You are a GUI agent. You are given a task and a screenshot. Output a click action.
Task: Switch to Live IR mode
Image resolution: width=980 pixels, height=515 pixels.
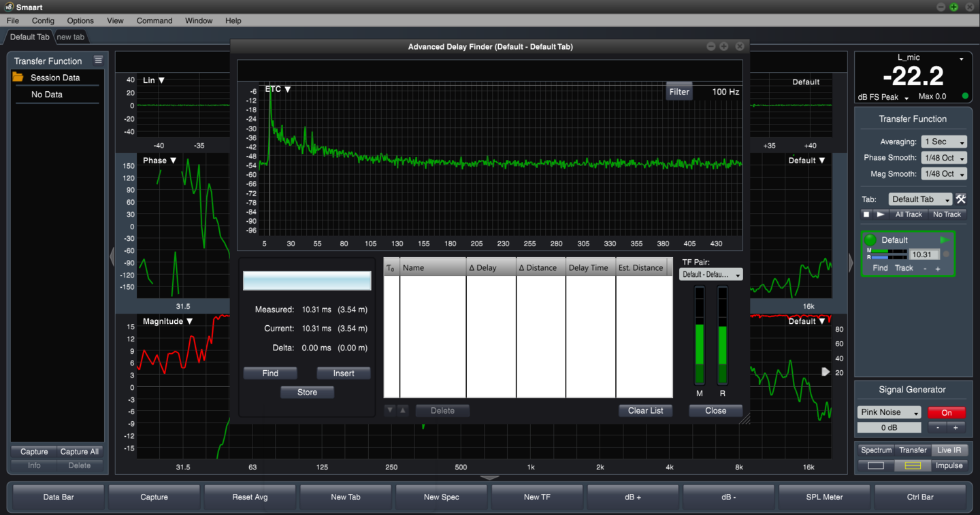coord(949,450)
